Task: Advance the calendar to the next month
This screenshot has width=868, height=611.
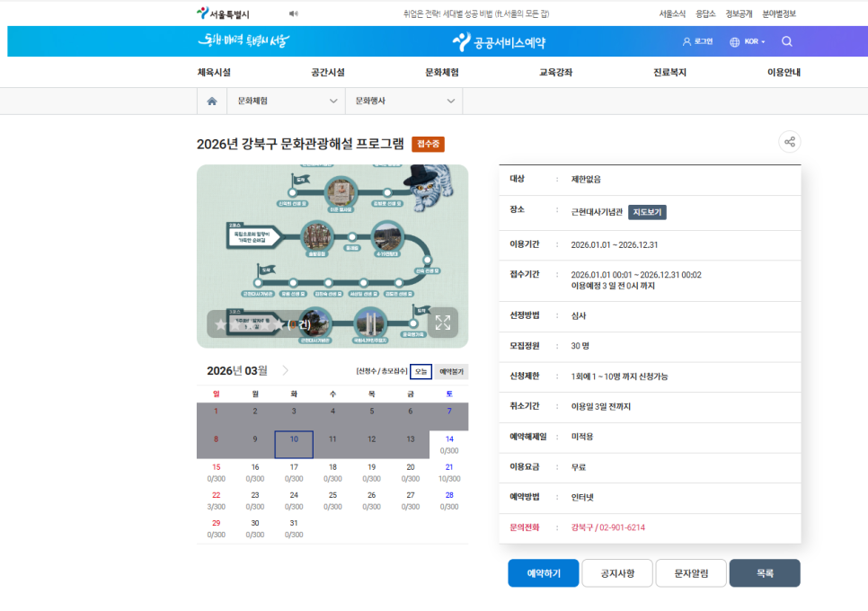Action: [x=285, y=367]
